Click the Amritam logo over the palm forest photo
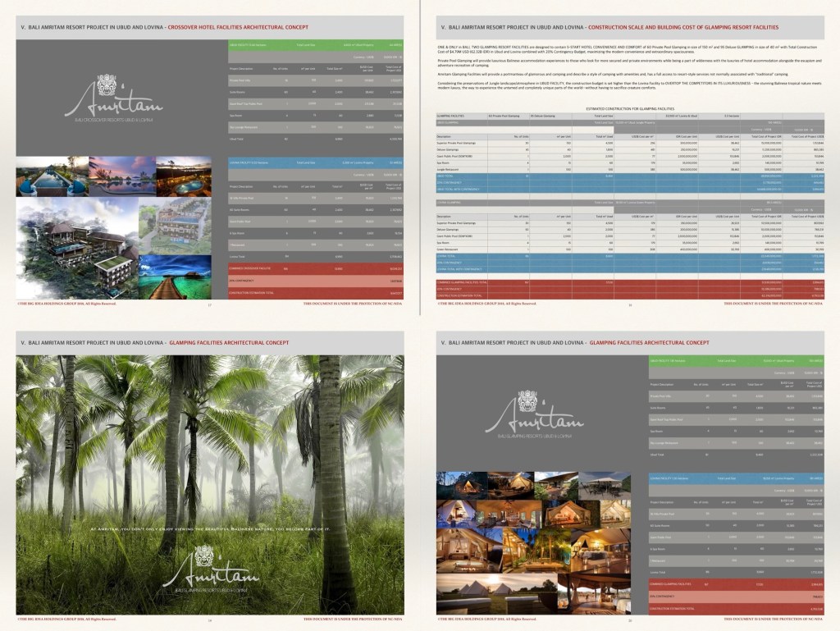 point(211,569)
